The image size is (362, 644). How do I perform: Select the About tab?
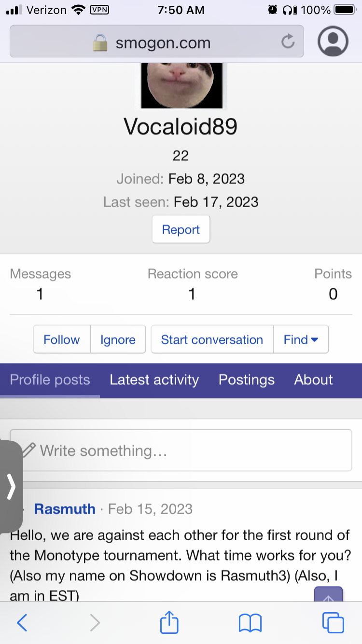pos(313,380)
